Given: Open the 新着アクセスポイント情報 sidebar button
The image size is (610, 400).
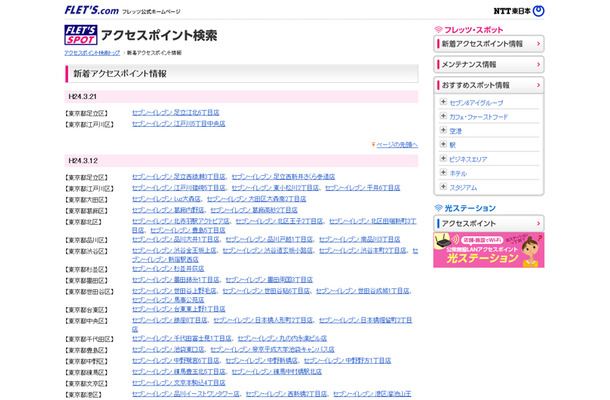Looking at the screenshot, I should tap(489, 44).
